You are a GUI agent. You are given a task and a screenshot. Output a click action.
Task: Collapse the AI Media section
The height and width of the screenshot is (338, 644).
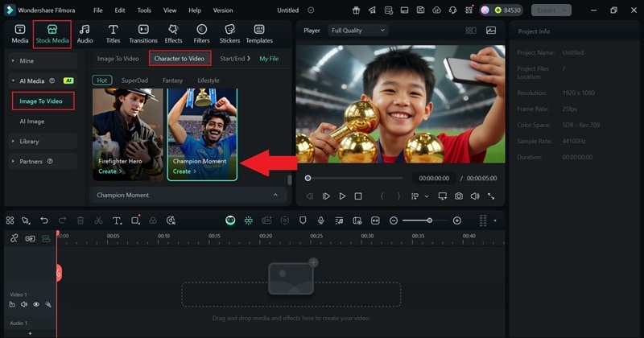click(43, 81)
